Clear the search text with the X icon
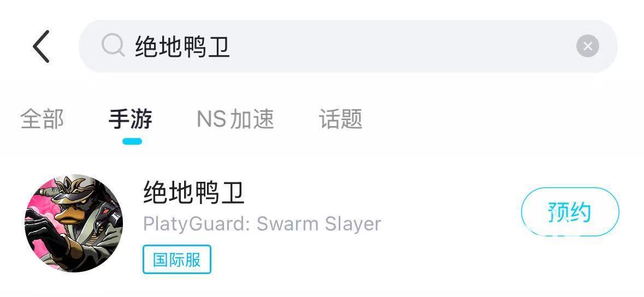The image size is (644, 297). click(587, 46)
